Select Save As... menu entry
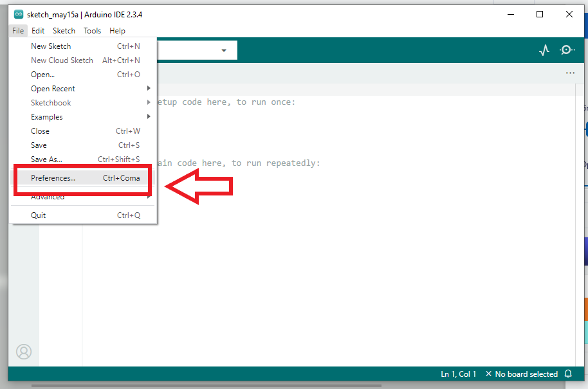 [82, 159]
